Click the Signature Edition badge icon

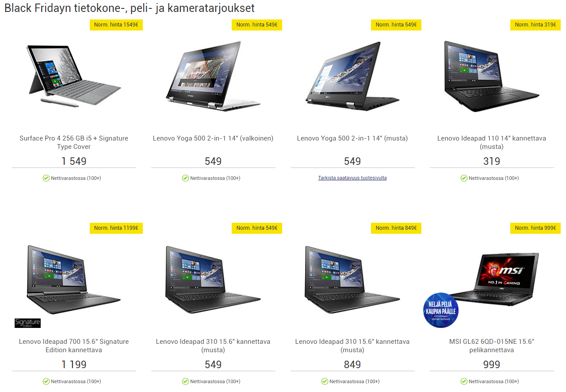coord(27,323)
